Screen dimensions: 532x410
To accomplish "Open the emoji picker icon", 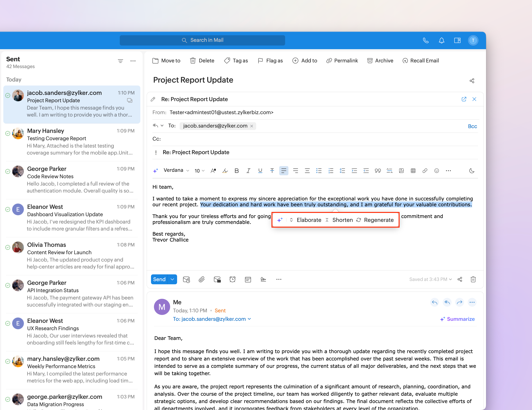I will tap(436, 170).
